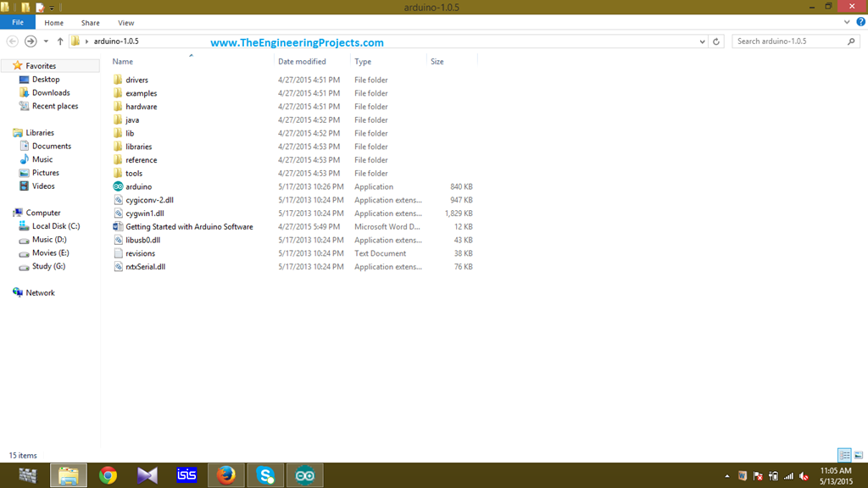The width and height of the screenshot is (868, 488).
Task: Switch to the View ribbon tab
Action: pos(125,23)
